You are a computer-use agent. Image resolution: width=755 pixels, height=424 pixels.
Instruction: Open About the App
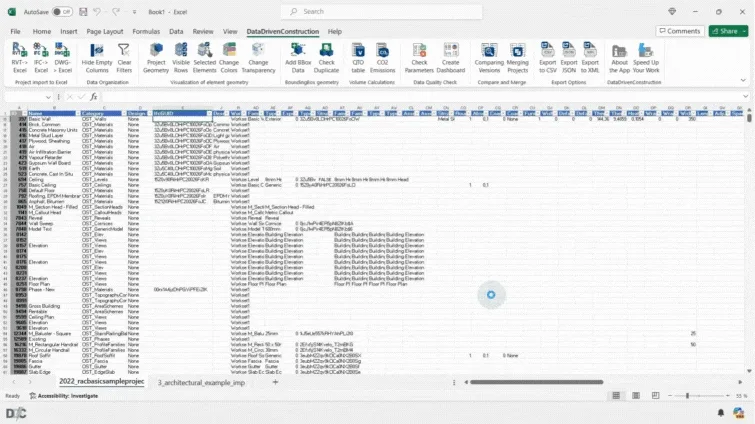point(619,58)
